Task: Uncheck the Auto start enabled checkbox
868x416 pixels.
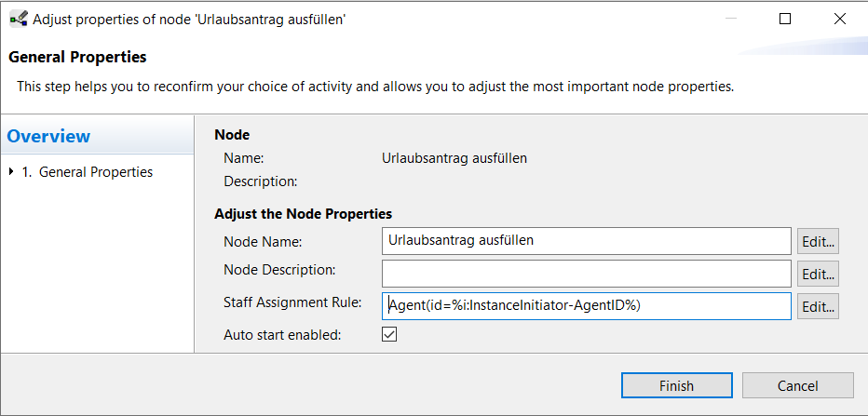Action: (x=389, y=334)
